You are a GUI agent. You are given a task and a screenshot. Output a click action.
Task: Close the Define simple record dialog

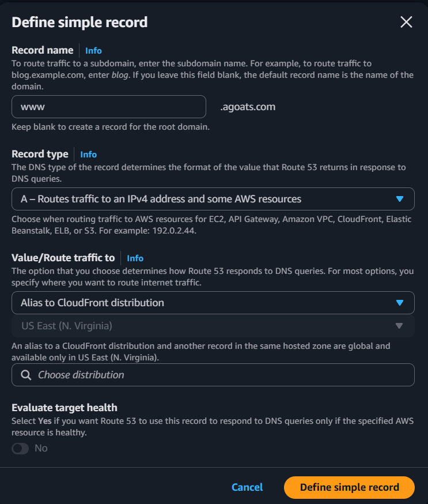(406, 22)
